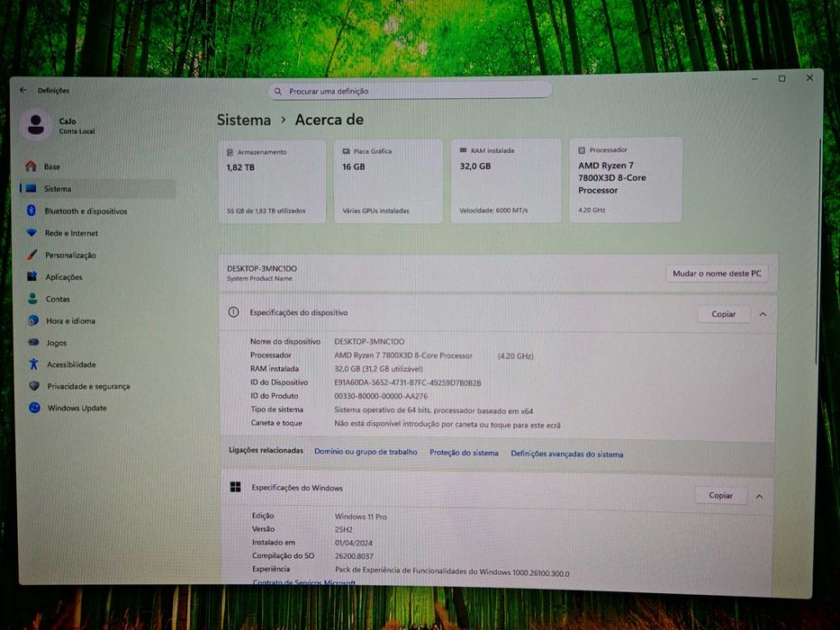Image resolution: width=840 pixels, height=630 pixels.
Task: Click the Processador card icon
Action: point(582,150)
